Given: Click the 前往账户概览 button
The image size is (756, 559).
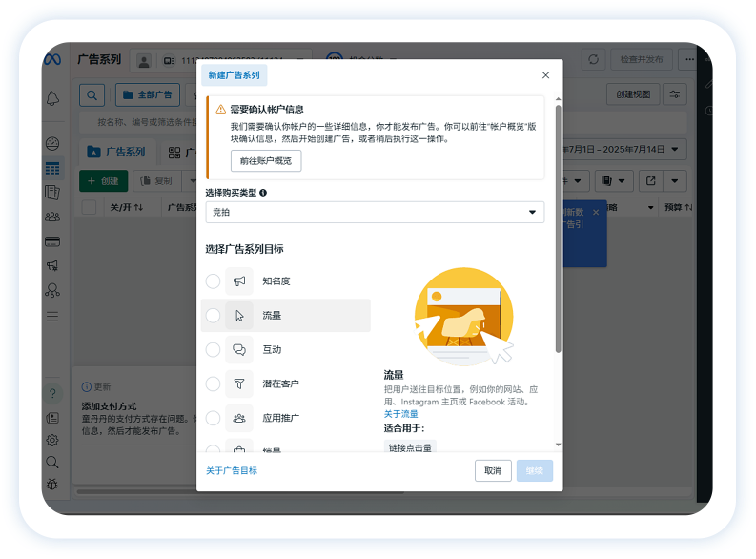Looking at the screenshot, I should (x=266, y=161).
